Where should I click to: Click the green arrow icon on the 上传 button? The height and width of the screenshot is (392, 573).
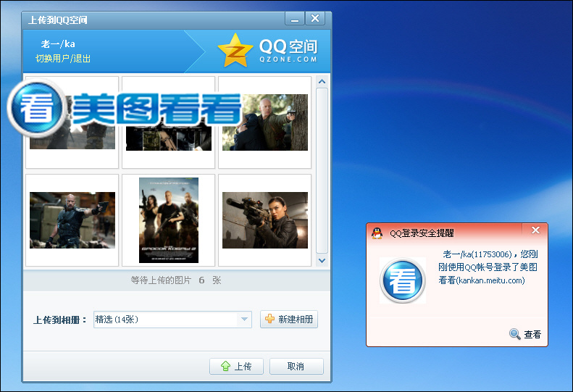point(225,366)
